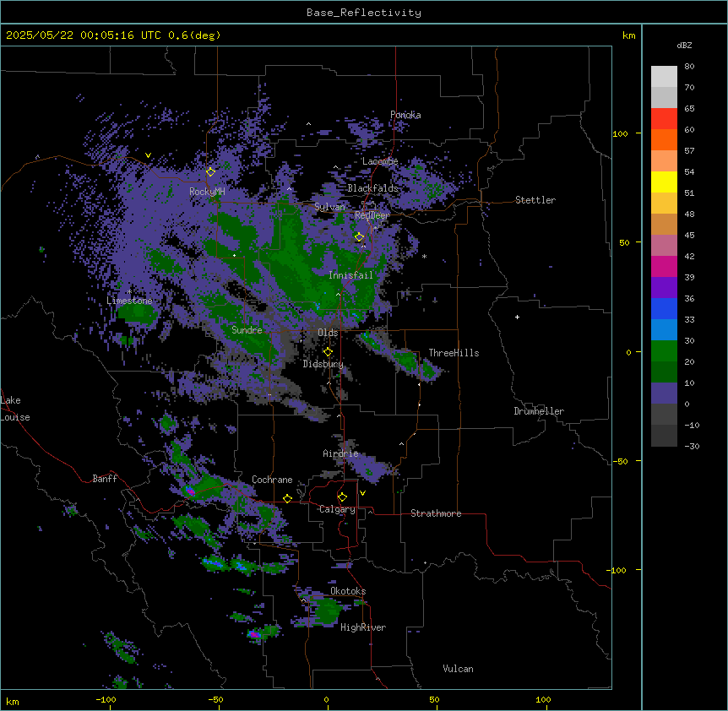
Task: Click the Vulcan label
Action: pyautogui.click(x=458, y=669)
